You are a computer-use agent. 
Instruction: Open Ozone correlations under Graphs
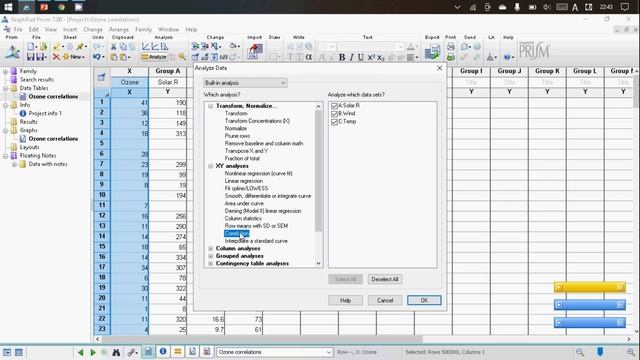pos(53,139)
